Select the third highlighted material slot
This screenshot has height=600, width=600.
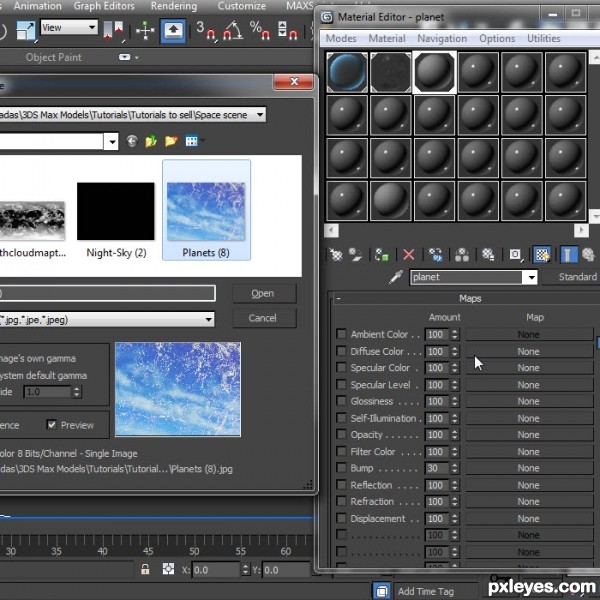coord(434,72)
